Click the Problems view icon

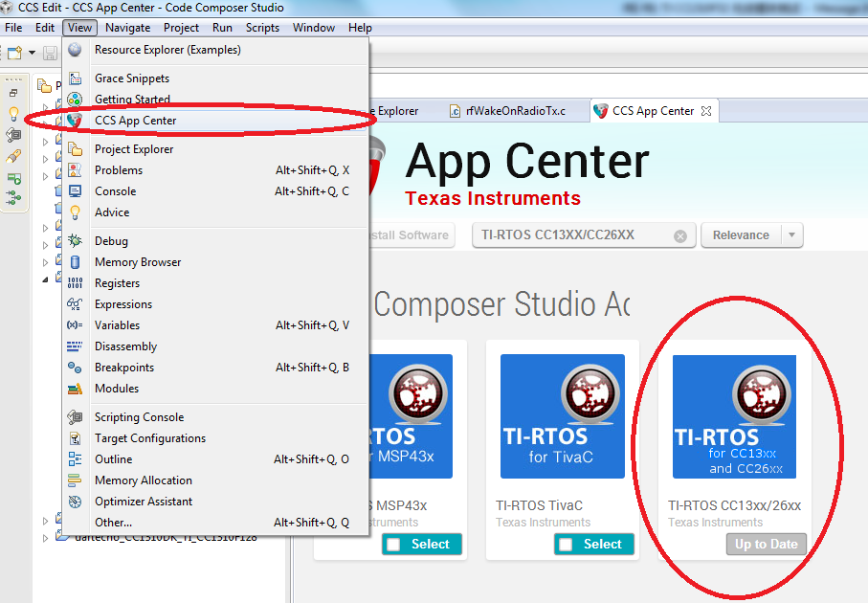75,170
